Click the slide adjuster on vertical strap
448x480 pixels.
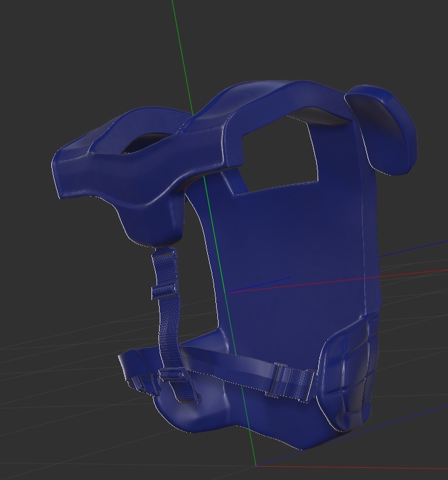(x=164, y=291)
